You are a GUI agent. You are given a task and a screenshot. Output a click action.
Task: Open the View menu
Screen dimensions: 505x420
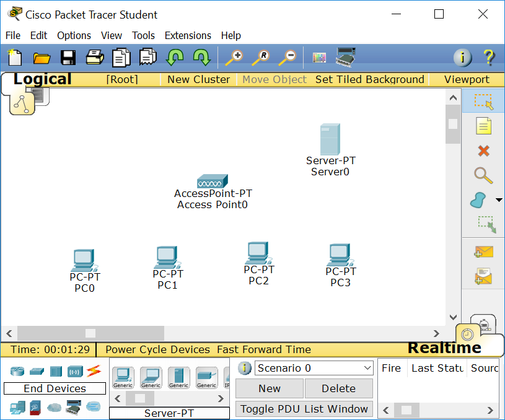(112, 35)
